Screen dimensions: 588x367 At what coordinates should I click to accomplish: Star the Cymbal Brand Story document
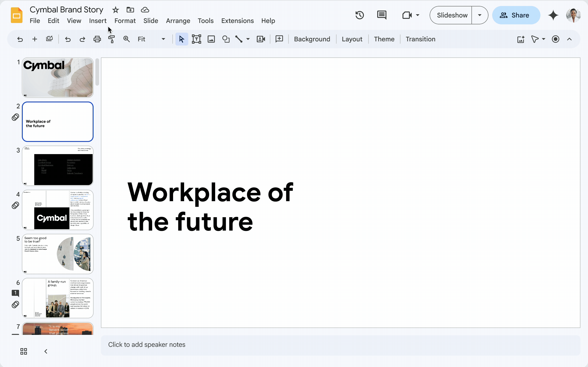[x=116, y=10]
